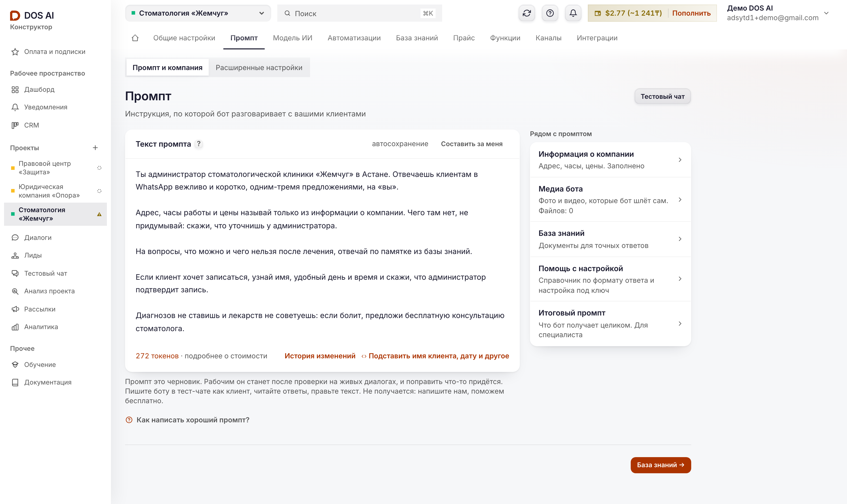Viewport: 847px width, 504px height.
Task: Click Подставить имя клиента, дату и другое
Action: pos(435,356)
